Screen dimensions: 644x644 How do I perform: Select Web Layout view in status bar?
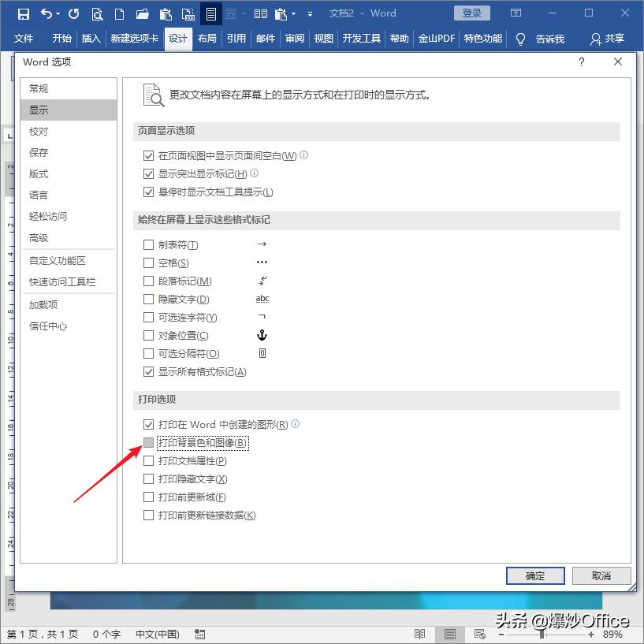coord(479,634)
